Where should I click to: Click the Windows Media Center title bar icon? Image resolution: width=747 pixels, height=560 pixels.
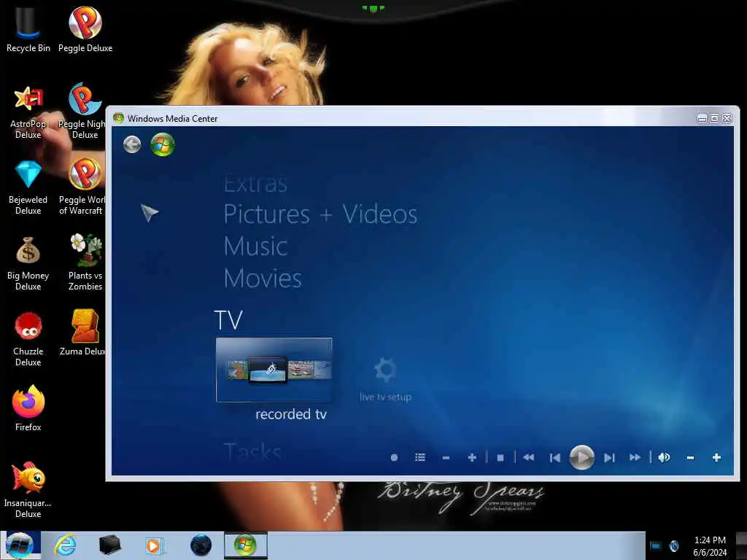click(x=119, y=118)
